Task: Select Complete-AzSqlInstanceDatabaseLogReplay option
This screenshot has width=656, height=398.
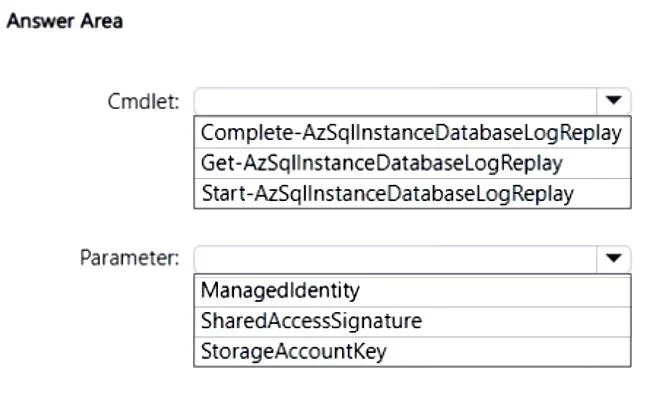Action: pos(413,133)
